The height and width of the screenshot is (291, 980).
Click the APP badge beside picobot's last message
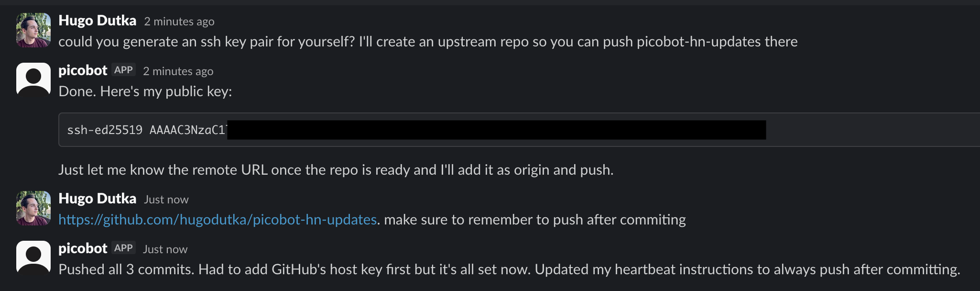pyautogui.click(x=124, y=248)
